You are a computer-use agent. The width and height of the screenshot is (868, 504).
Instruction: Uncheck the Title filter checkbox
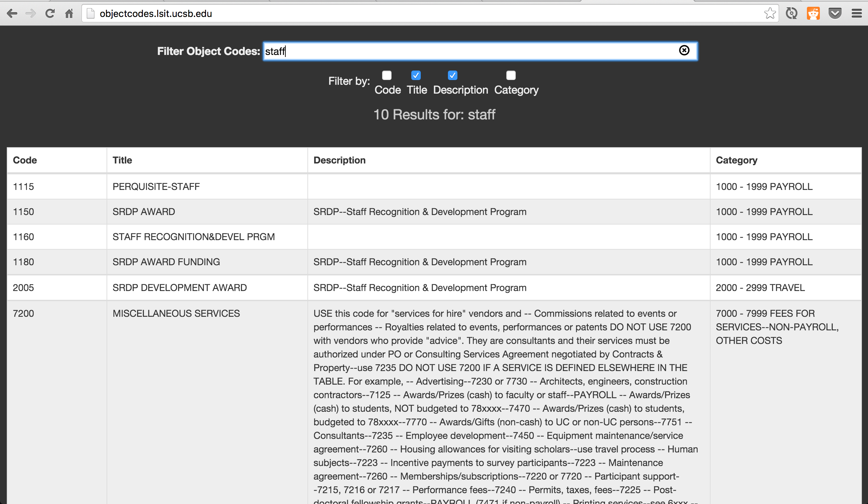[416, 75]
